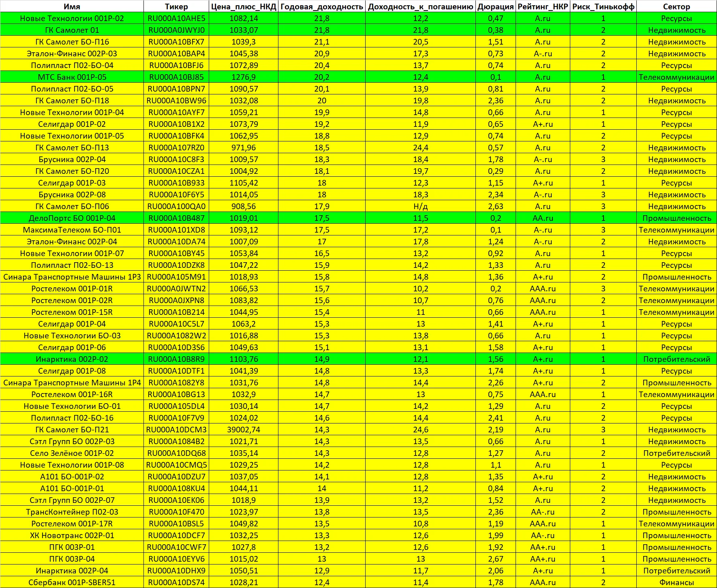Click the 'Полипласт П02-БО-05' name cell
The height and width of the screenshot is (588, 717).
point(72,89)
